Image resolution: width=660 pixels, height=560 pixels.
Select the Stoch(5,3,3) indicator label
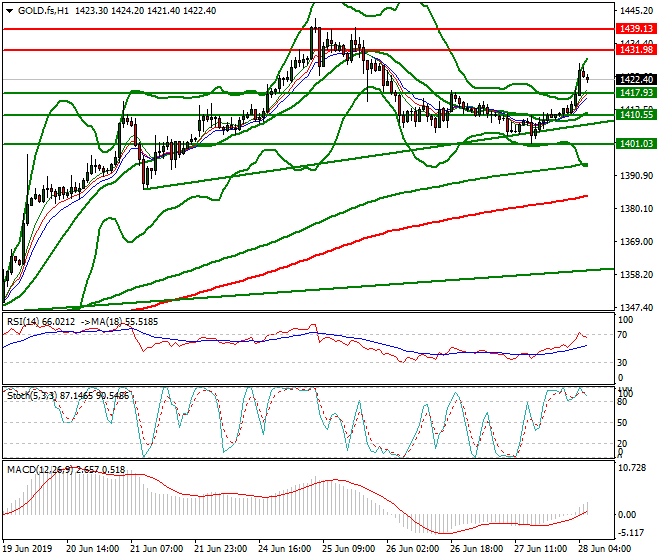coord(68,396)
